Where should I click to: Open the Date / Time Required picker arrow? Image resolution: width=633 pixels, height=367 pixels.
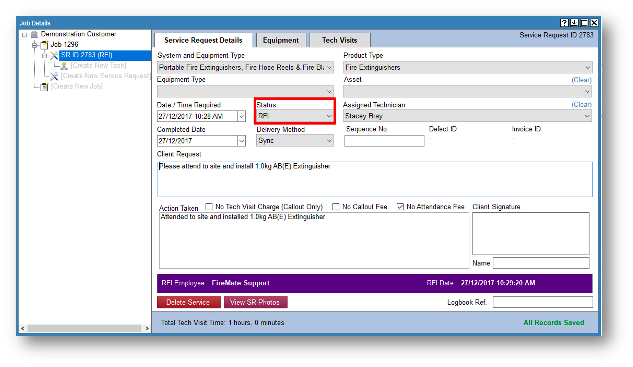click(x=241, y=116)
